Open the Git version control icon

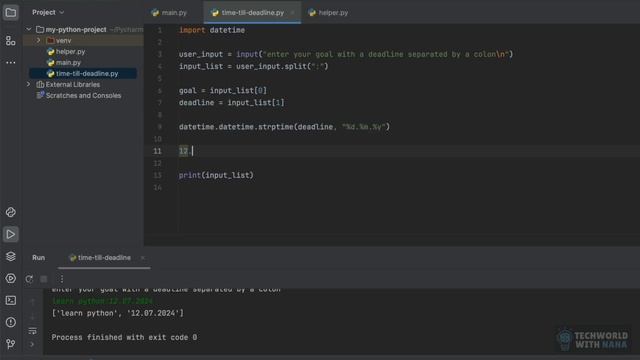[11, 344]
